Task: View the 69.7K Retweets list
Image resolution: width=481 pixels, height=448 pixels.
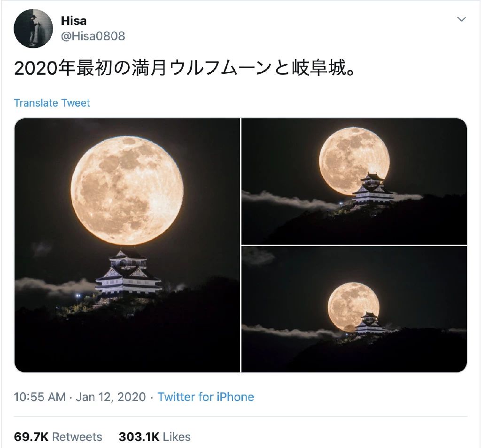Action: click(58, 437)
